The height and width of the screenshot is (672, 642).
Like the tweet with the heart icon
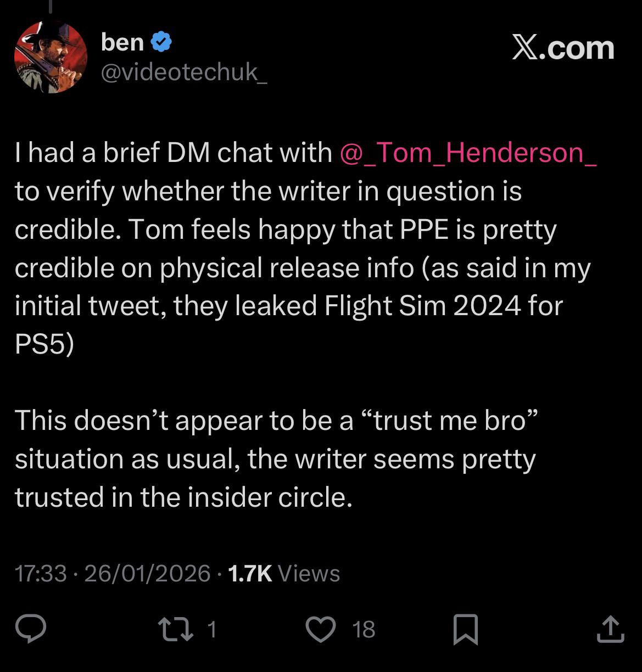320,629
